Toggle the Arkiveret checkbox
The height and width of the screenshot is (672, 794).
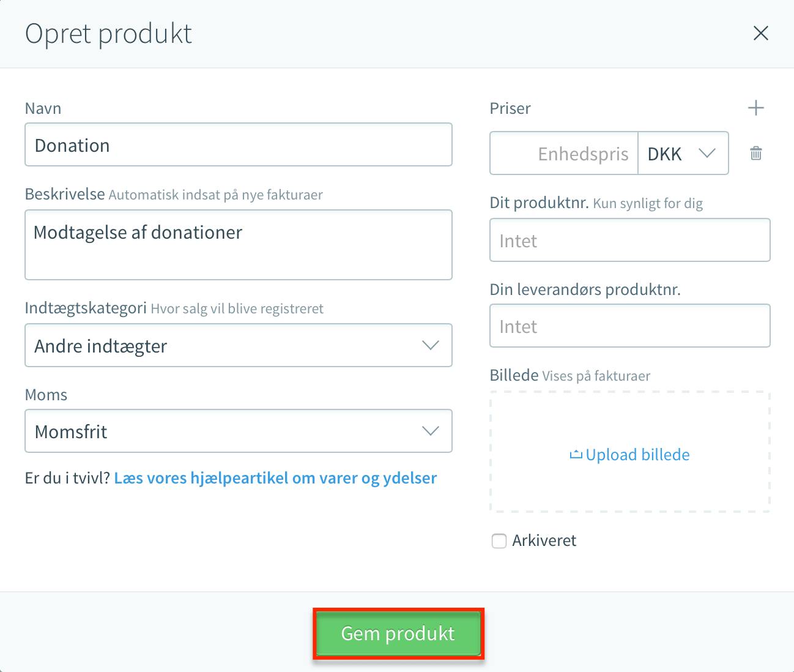499,541
